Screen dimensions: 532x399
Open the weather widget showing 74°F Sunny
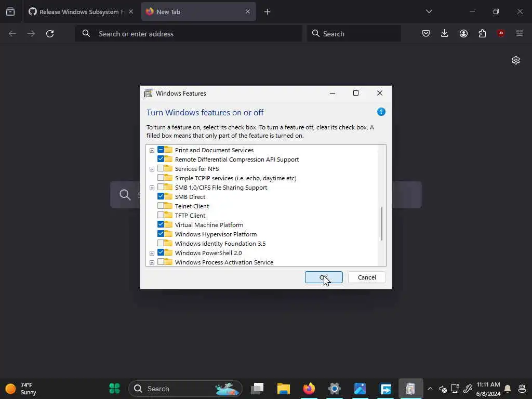coord(21,389)
